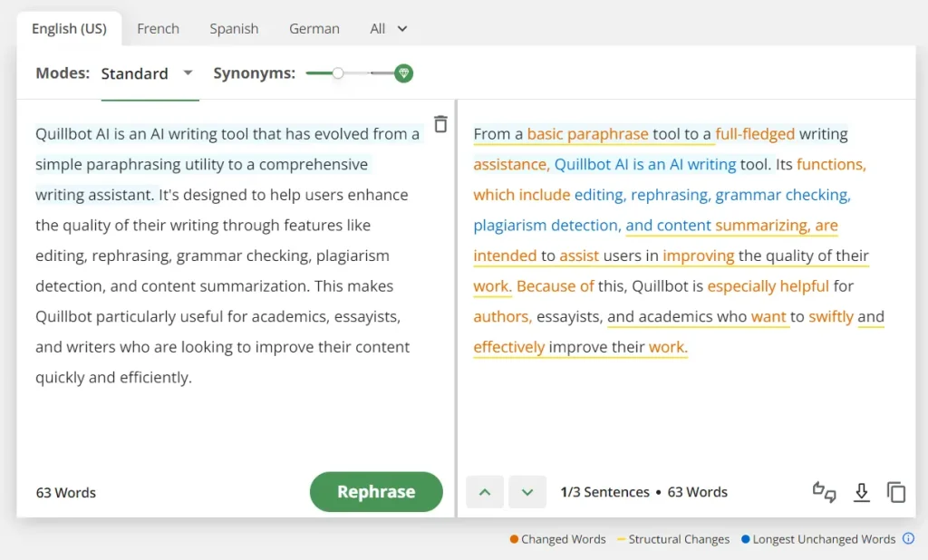Image resolution: width=928 pixels, height=560 pixels.
Task: Click the orange word "effectively" in output
Action: [509, 347]
